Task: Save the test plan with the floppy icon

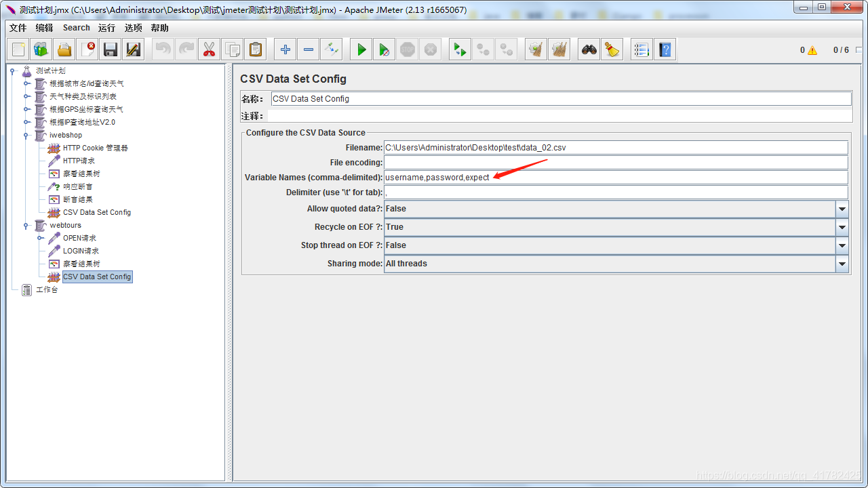Action: click(x=111, y=49)
